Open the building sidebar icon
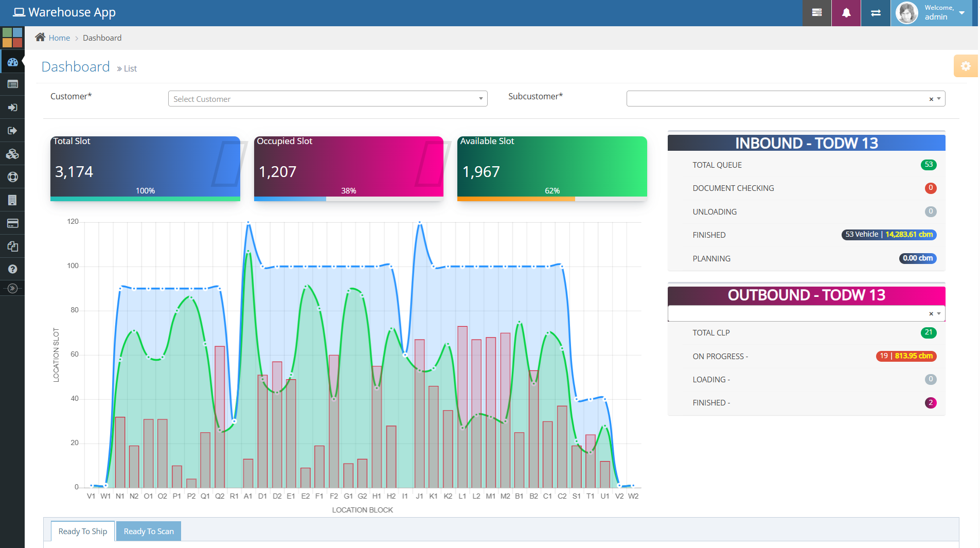 (12, 200)
